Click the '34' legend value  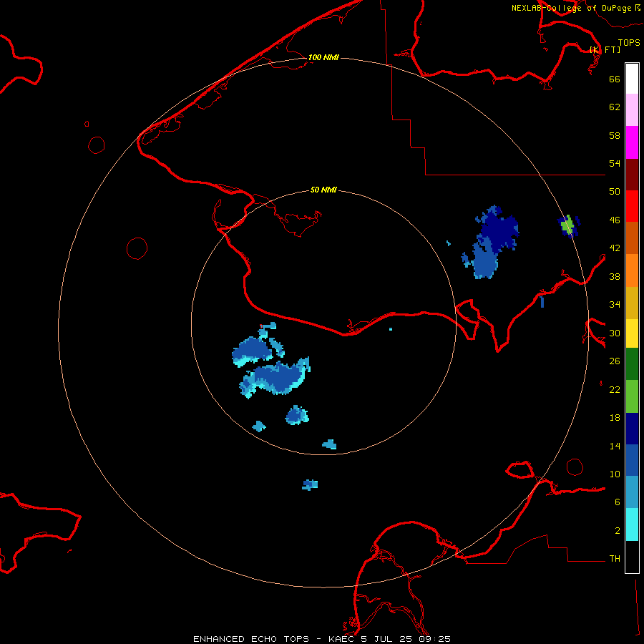615,304
